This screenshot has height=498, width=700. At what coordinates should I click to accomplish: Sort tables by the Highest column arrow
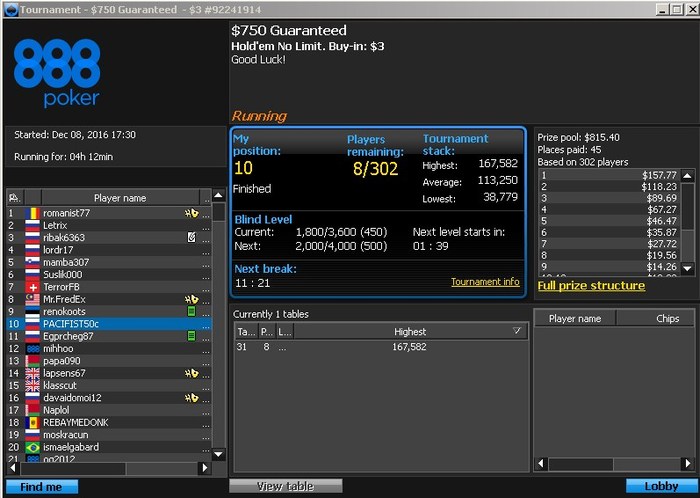pos(517,331)
